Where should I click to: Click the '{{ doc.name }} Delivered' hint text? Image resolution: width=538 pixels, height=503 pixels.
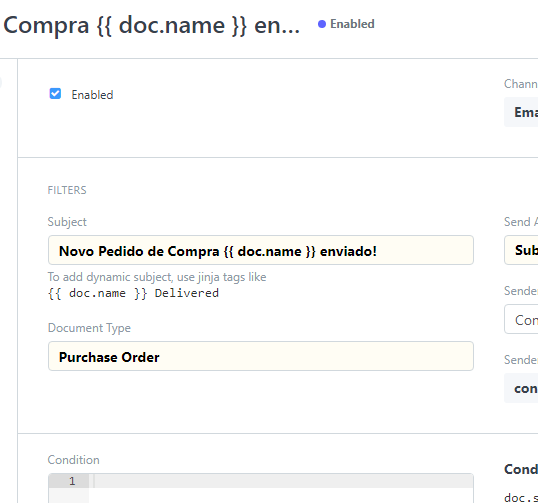pos(133,293)
